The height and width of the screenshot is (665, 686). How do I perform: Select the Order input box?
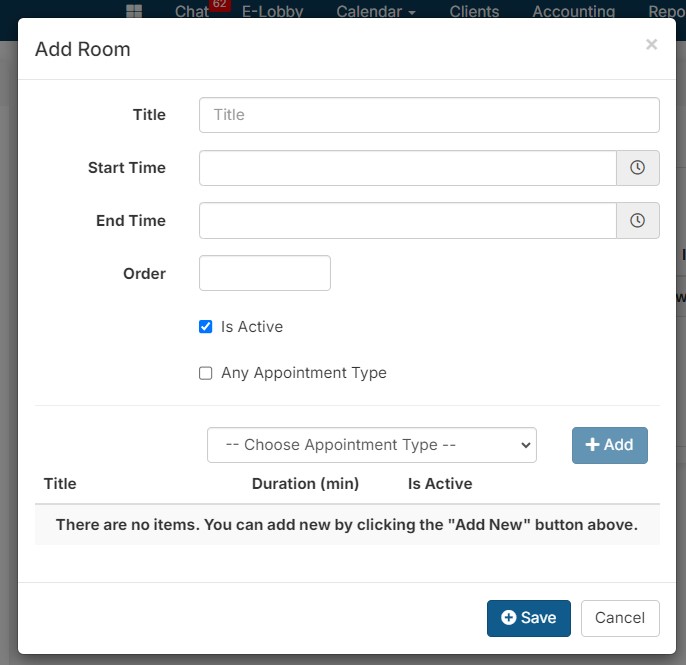point(265,273)
